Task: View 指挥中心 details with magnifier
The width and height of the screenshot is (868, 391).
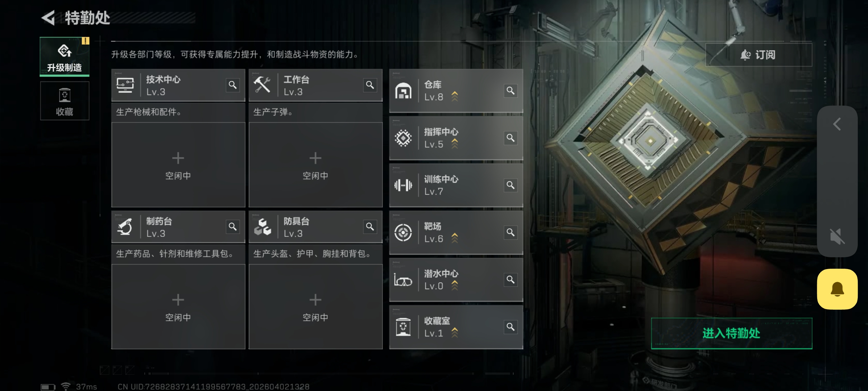Action: [x=510, y=138]
